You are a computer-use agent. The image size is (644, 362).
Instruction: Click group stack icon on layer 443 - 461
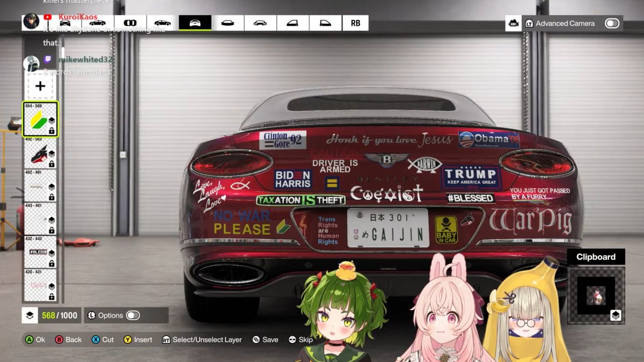pos(52,220)
